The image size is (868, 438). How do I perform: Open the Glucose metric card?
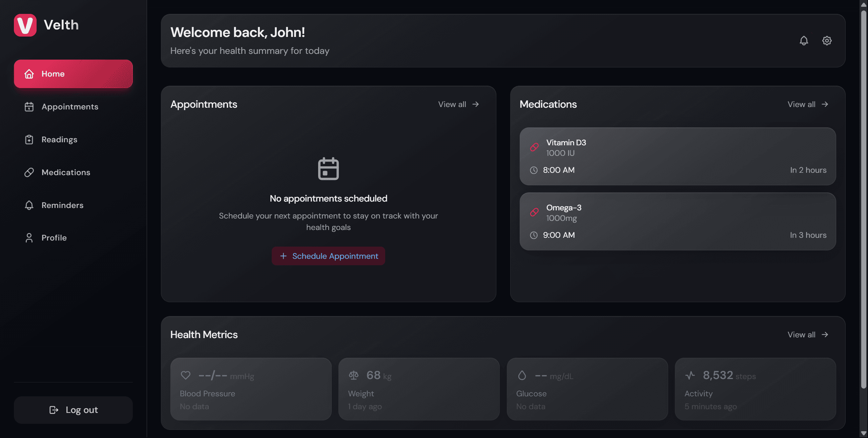click(x=587, y=389)
